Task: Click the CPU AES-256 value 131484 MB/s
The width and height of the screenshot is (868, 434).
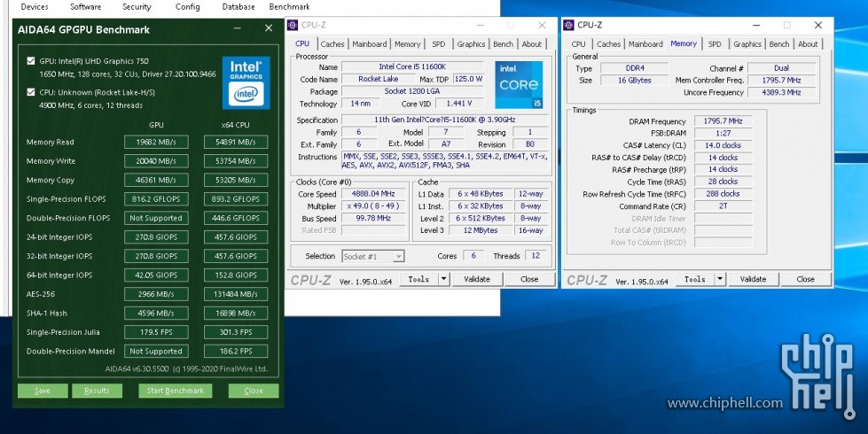Action: tap(236, 294)
